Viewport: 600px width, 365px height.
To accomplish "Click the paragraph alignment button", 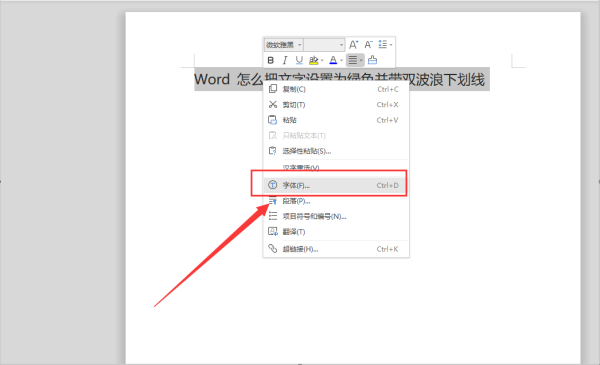I will [x=352, y=60].
